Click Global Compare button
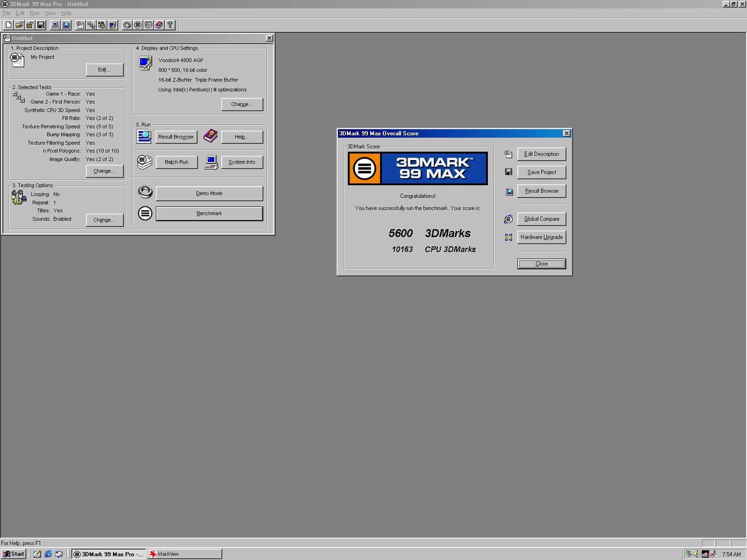This screenshot has height=560, width=747. [x=542, y=219]
